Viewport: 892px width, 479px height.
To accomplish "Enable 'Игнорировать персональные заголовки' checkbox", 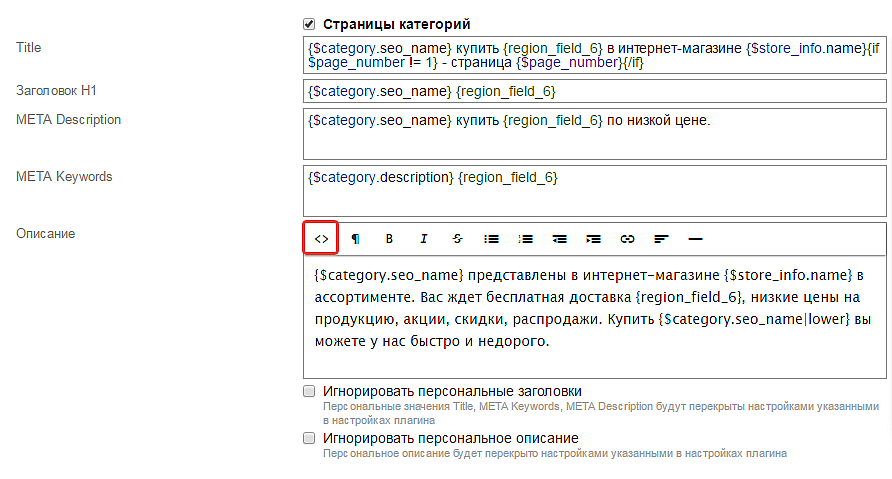I will [x=309, y=391].
